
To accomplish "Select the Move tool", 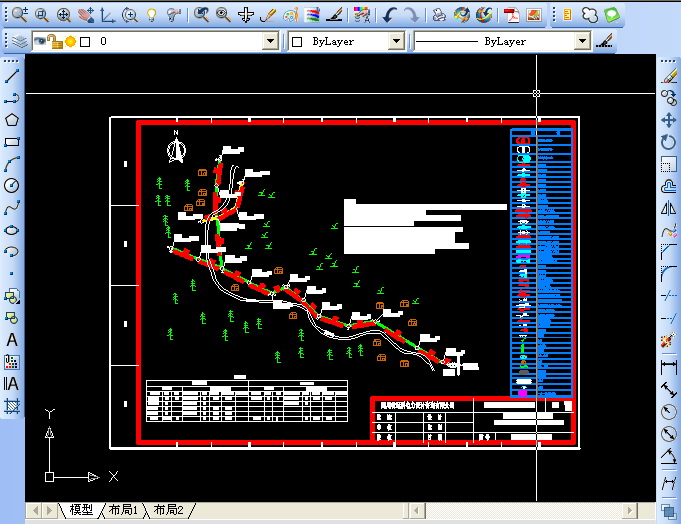I will (669, 120).
